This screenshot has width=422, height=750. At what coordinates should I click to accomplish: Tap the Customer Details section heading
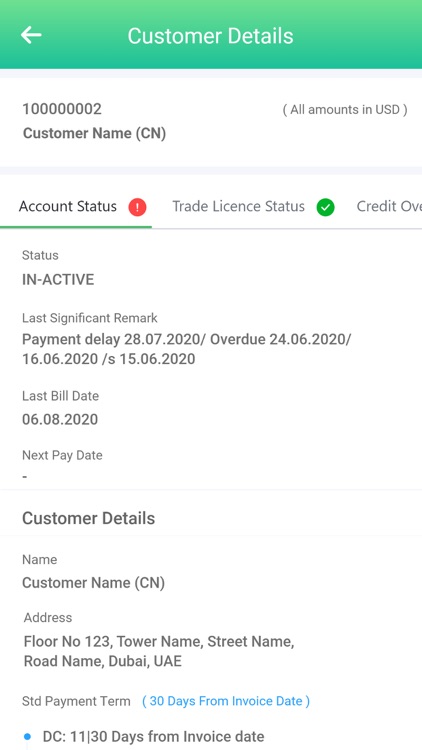click(89, 518)
